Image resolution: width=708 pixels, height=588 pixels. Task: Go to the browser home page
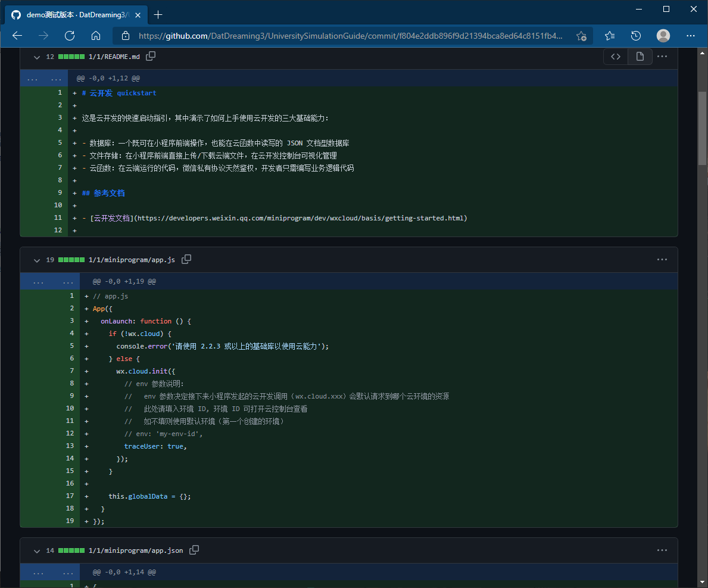(x=95, y=36)
